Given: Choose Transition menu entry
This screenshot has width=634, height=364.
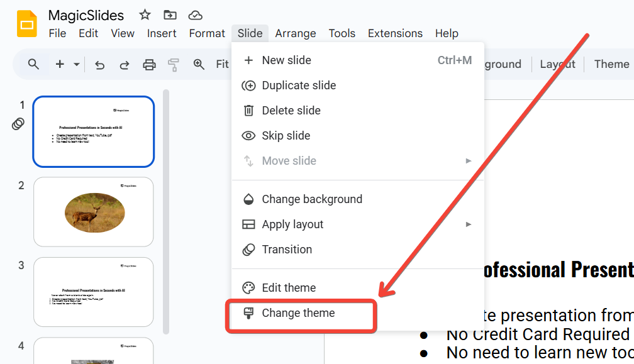Looking at the screenshot, I should click(358, 249).
